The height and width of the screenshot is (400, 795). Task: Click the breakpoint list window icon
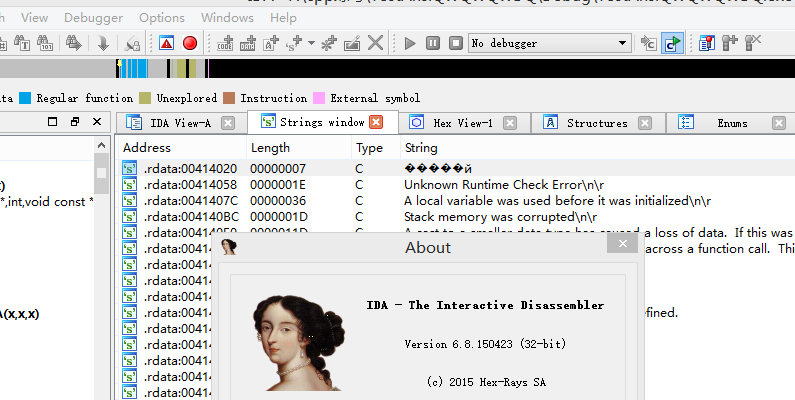pos(706,43)
